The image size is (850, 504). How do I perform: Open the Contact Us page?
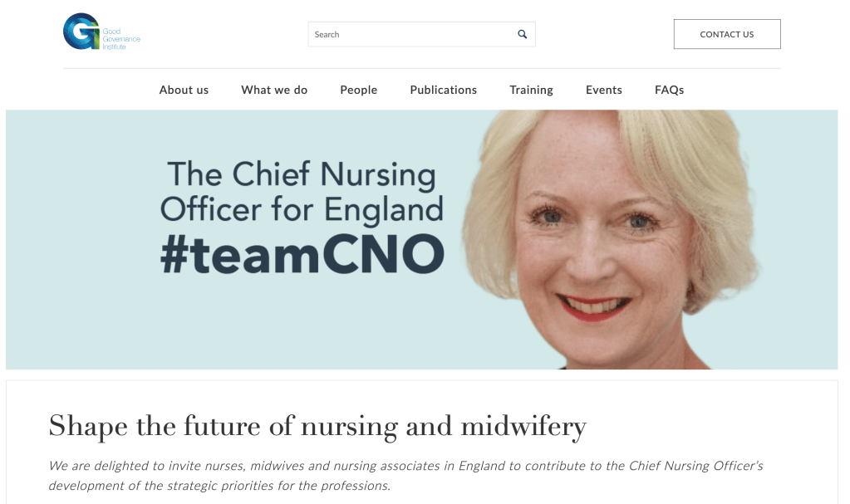pyautogui.click(x=727, y=34)
